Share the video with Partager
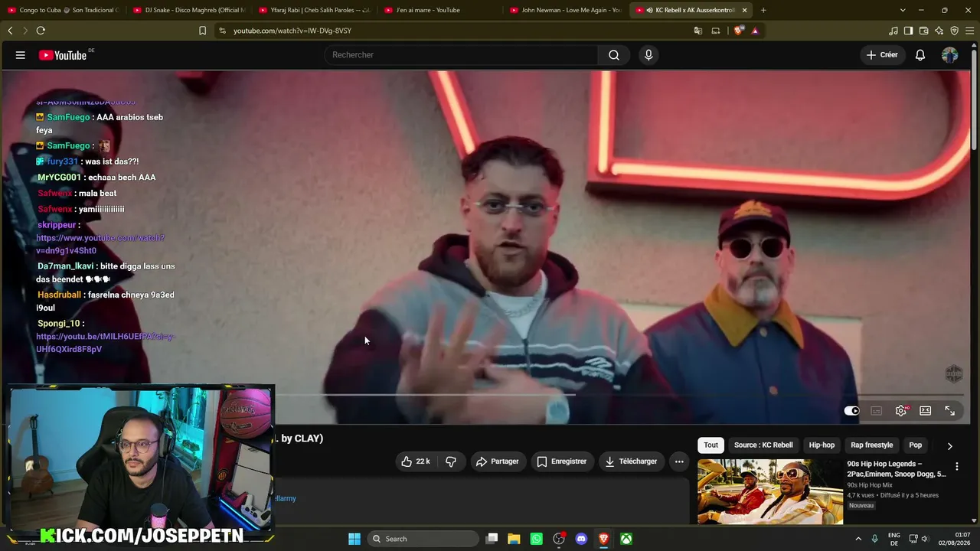Screen dimensions: 980x551 (498, 461)
